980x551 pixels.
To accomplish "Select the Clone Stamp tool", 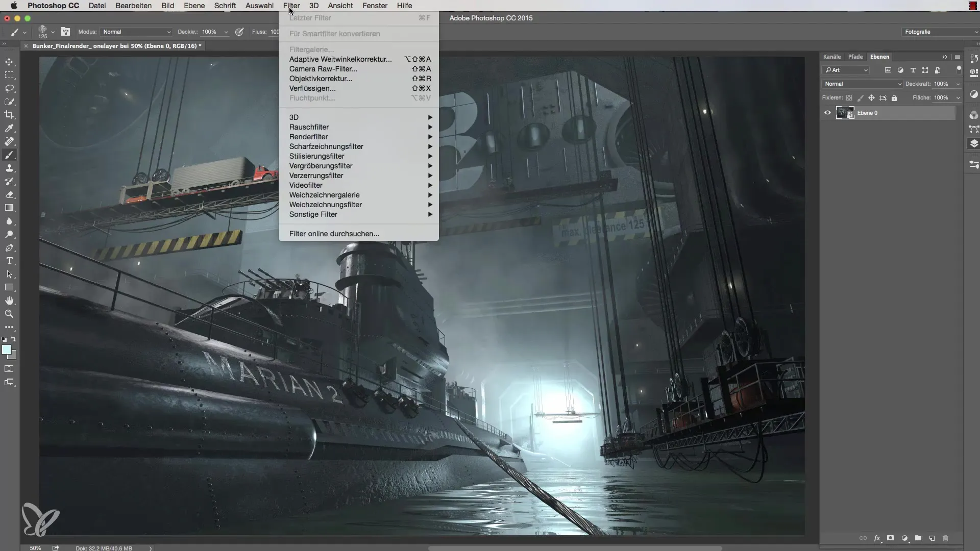I will tap(9, 168).
